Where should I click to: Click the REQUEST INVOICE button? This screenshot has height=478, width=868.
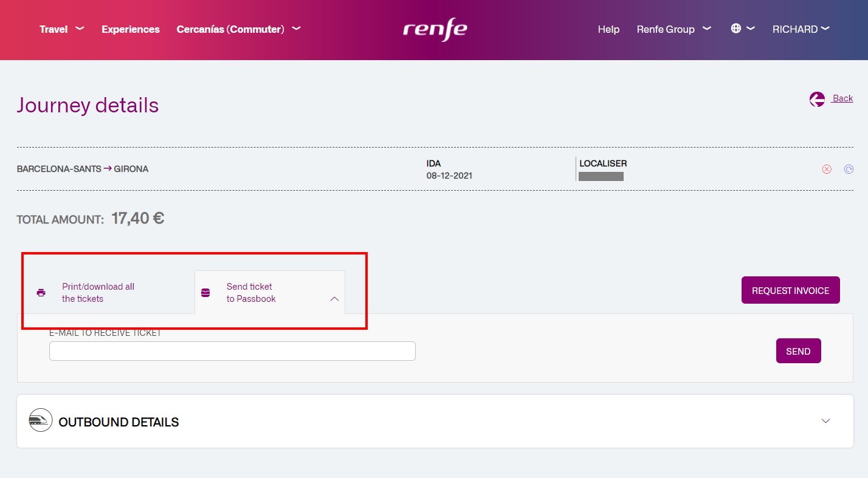click(x=790, y=290)
